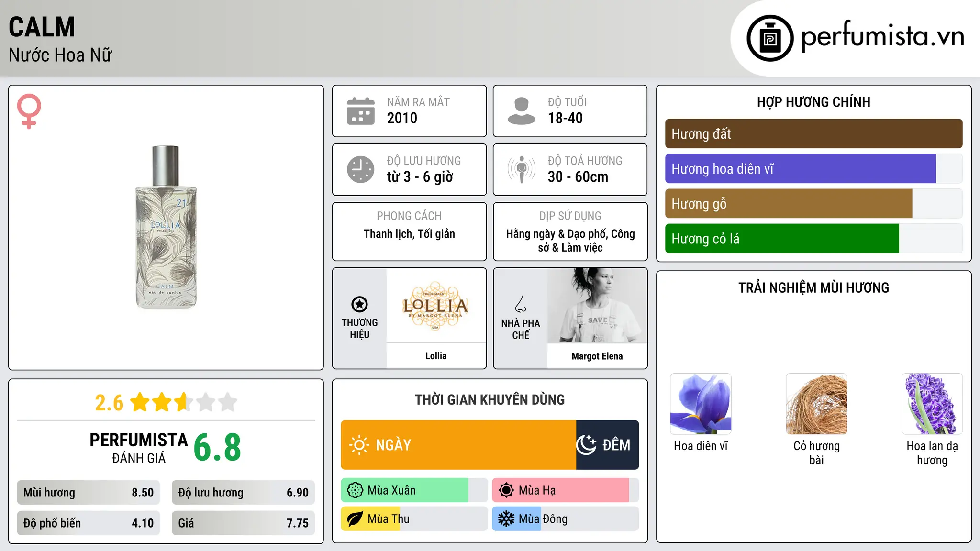980x551 pixels.
Task: Open the Calm perfume bottle image
Action: (x=166, y=227)
